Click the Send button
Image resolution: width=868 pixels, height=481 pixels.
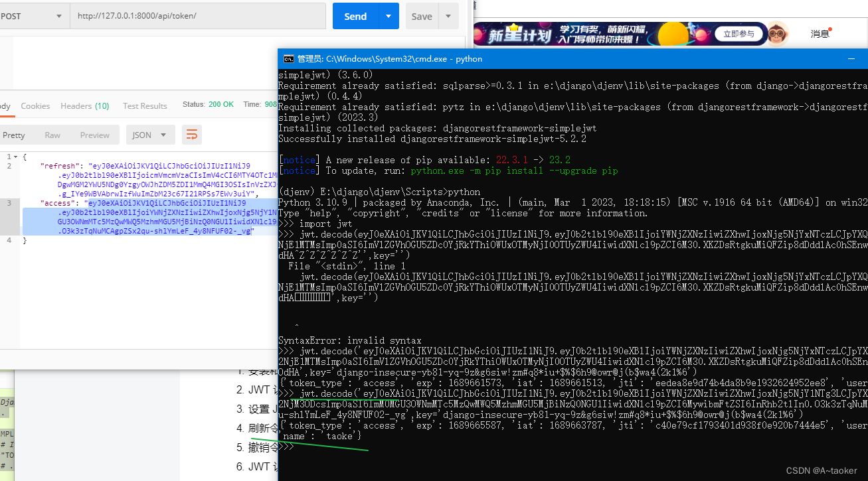(x=355, y=16)
